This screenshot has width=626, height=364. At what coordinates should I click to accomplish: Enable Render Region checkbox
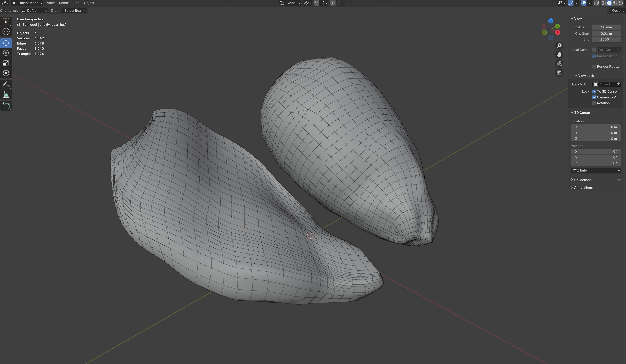point(594,66)
